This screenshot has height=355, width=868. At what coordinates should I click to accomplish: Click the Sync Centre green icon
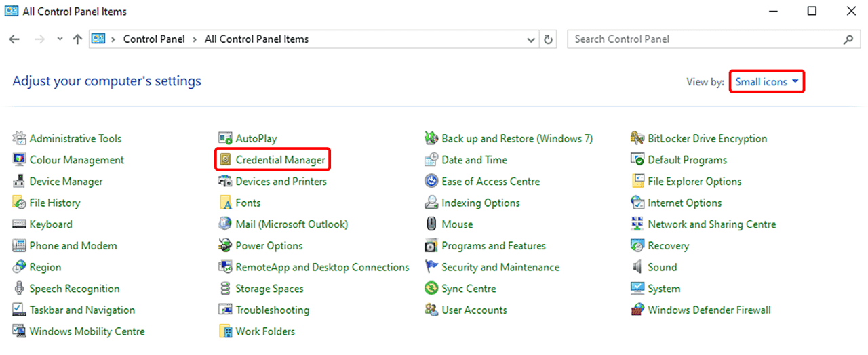[x=431, y=289]
